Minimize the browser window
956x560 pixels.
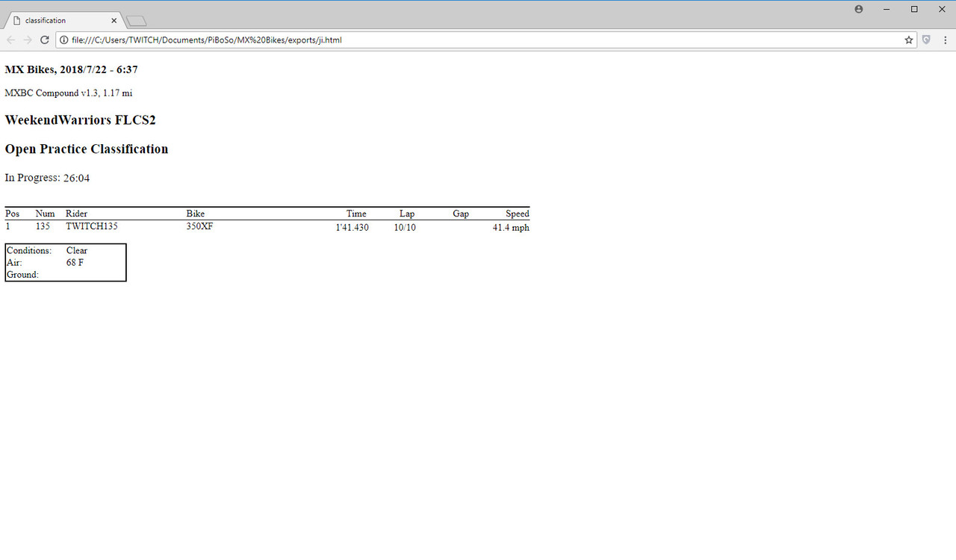[886, 9]
